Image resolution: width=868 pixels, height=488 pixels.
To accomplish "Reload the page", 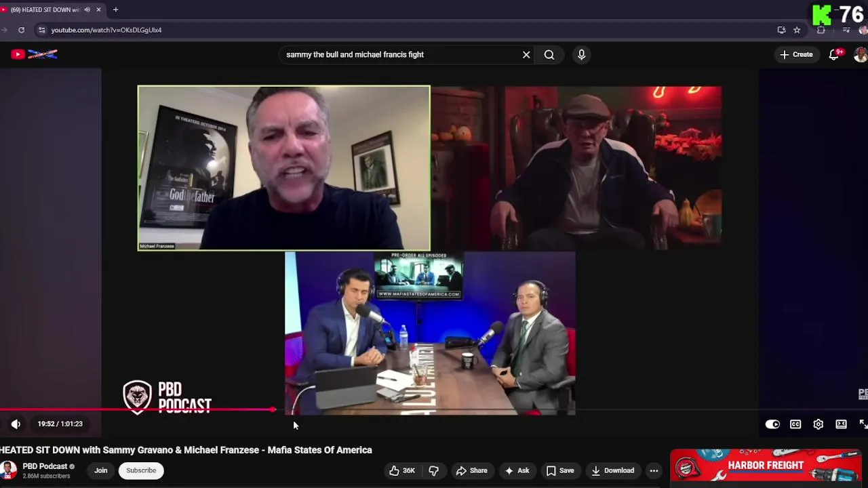I will [x=21, y=30].
